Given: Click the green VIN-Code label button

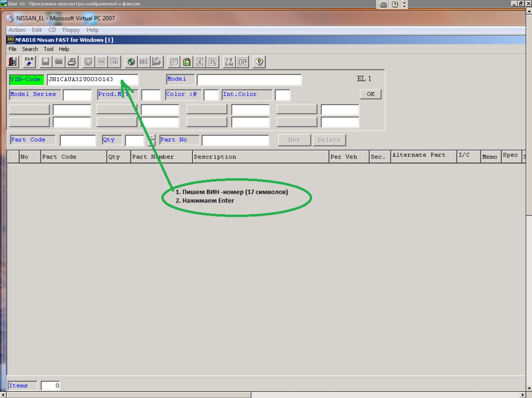Looking at the screenshot, I should pyautogui.click(x=26, y=79).
